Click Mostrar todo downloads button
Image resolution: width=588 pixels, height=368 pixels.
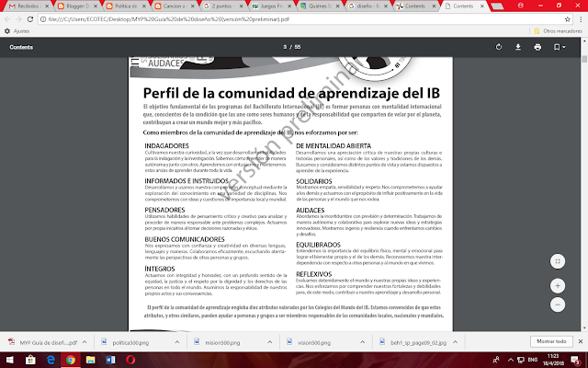click(551, 341)
